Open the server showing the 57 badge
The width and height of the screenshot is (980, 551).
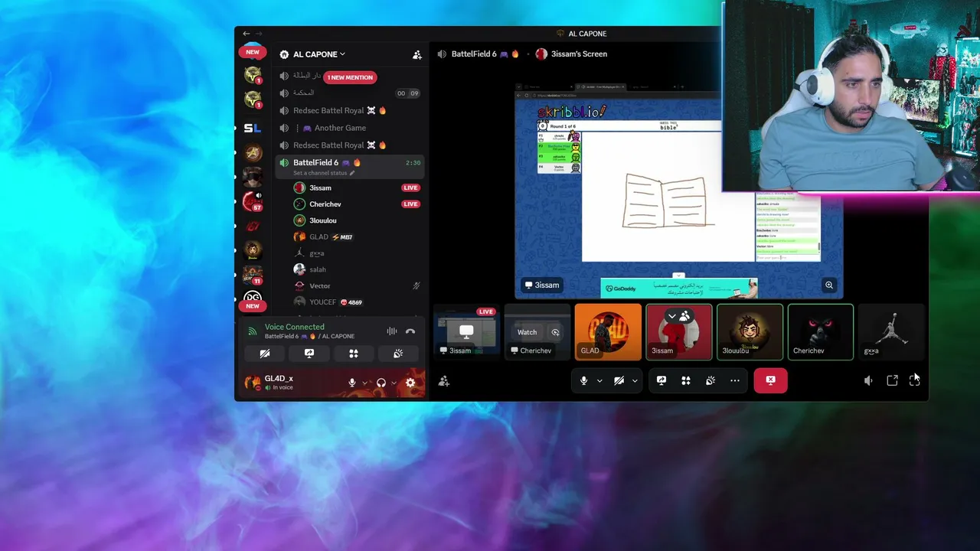coord(253,201)
